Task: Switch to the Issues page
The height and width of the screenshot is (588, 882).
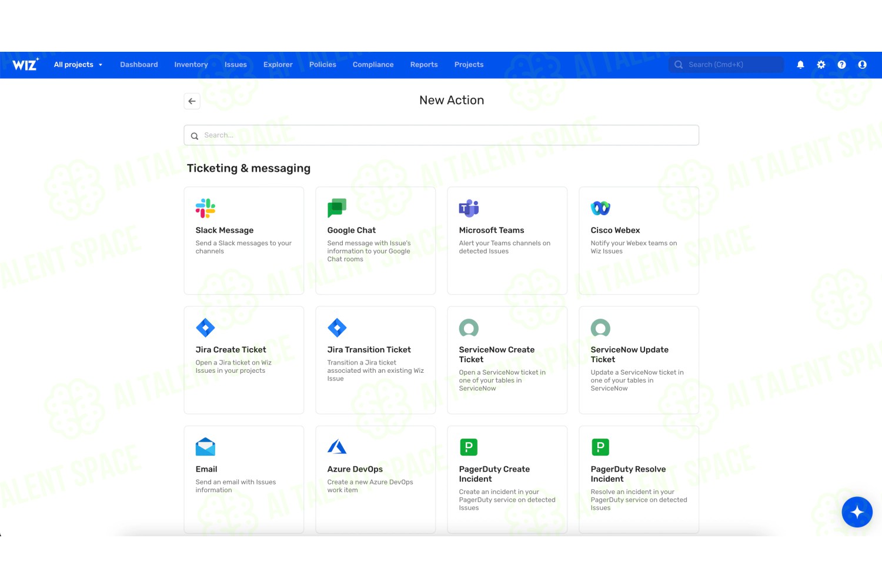Action: [x=236, y=65]
